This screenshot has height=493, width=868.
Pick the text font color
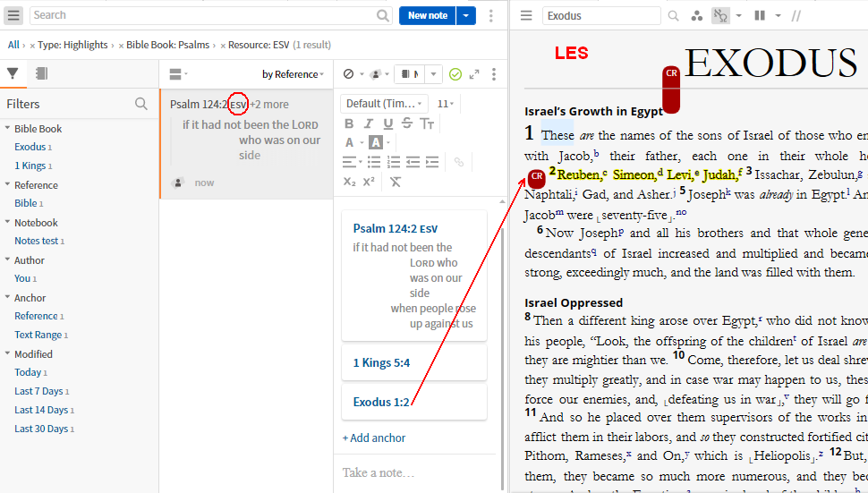349,143
